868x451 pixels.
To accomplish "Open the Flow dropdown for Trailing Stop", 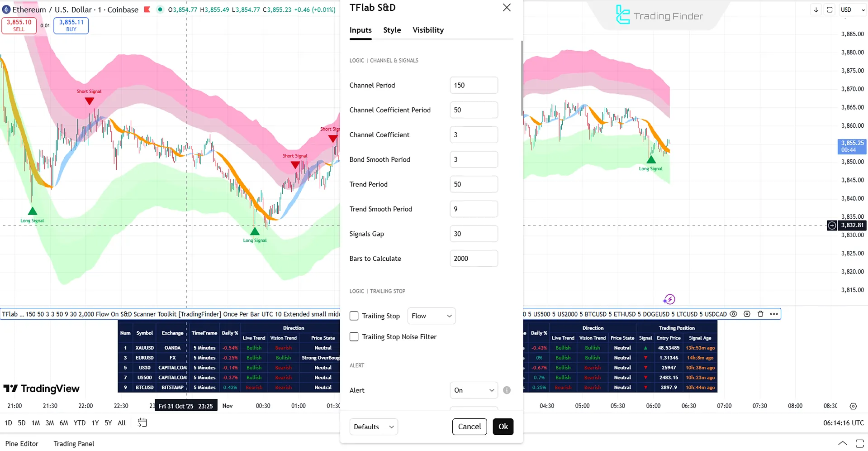I will (431, 316).
